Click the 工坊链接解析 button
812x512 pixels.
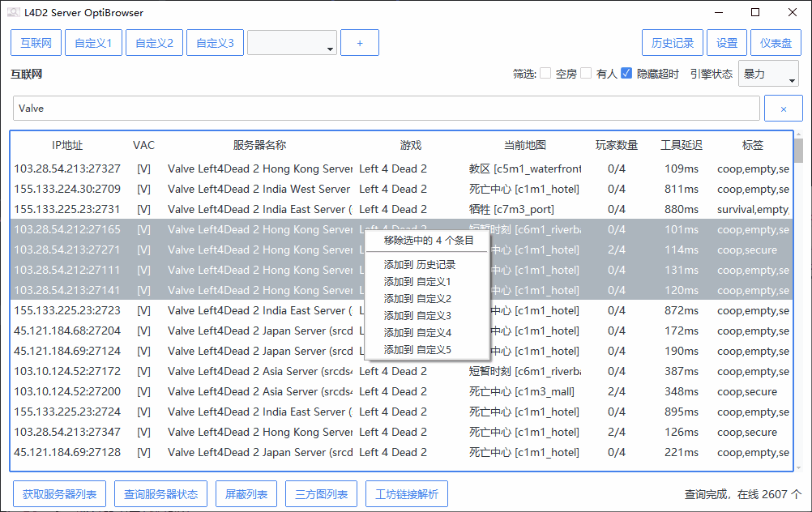[x=406, y=494]
